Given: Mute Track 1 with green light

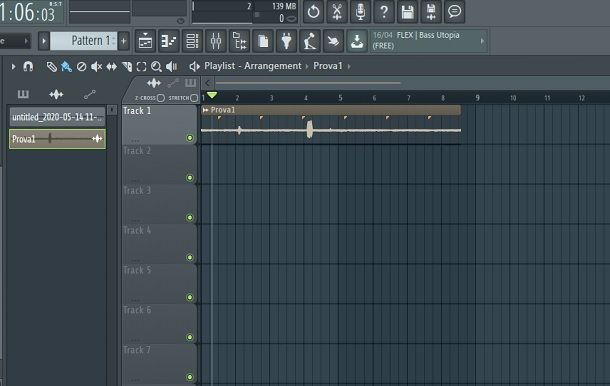Looking at the screenshot, I should click(190, 138).
